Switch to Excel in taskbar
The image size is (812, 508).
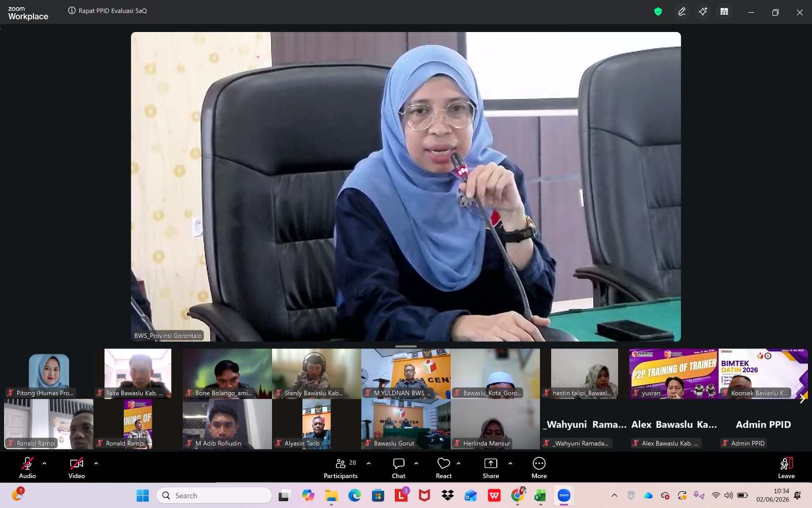coord(540,495)
